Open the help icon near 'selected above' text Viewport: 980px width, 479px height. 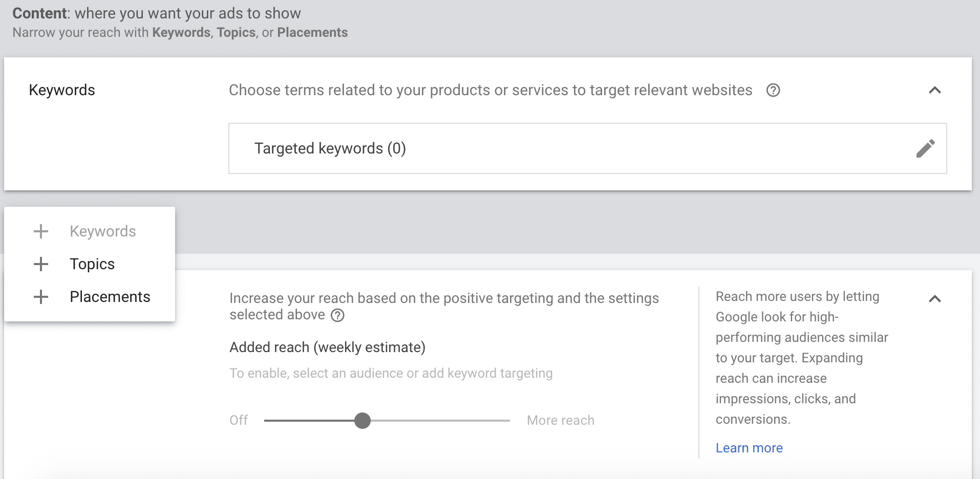pyautogui.click(x=337, y=316)
